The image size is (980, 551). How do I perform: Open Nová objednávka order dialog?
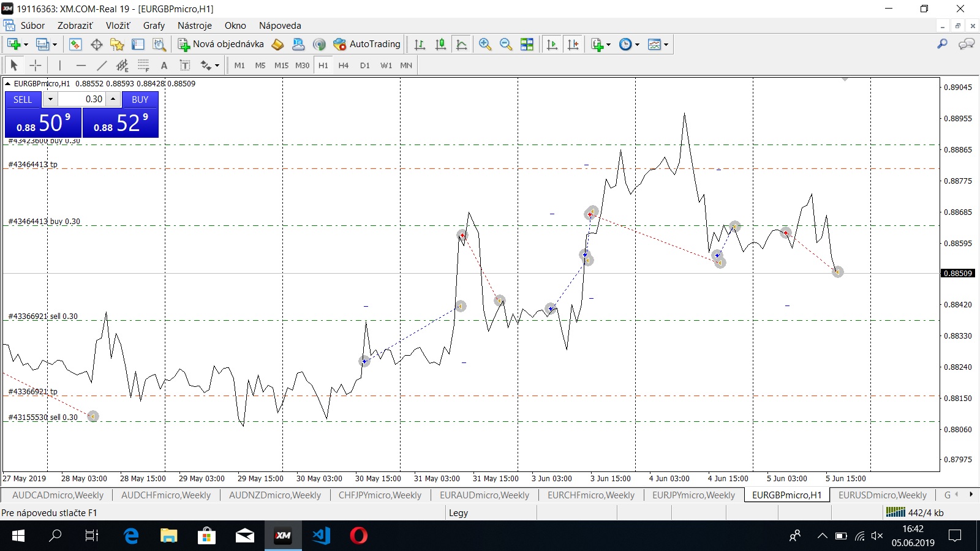[x=221, y=44]
